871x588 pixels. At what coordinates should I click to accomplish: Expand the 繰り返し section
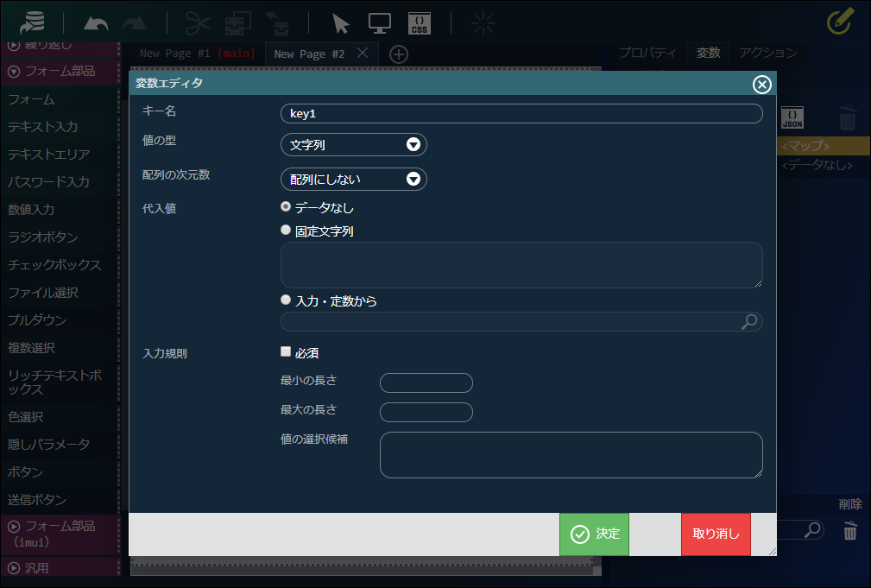[60, 47]
